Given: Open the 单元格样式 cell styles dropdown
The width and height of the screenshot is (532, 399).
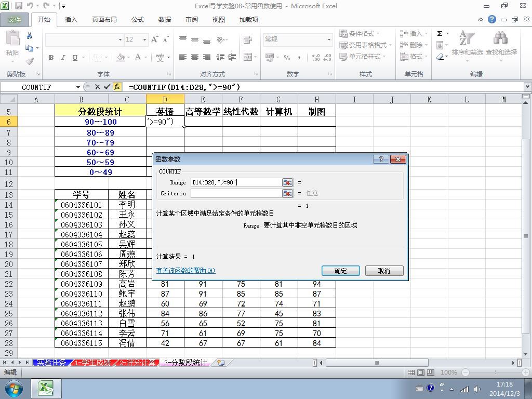Looking at the screenshot, I should [363, 56].
